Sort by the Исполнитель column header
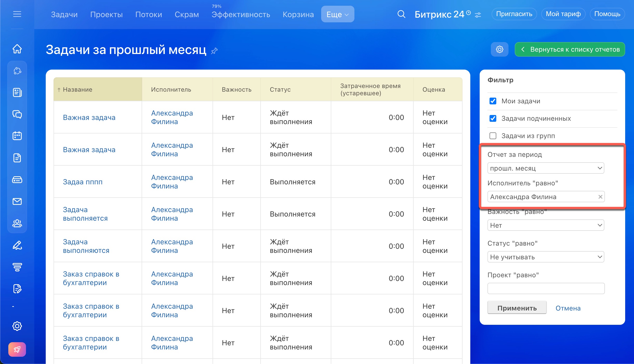 point(177,89)
